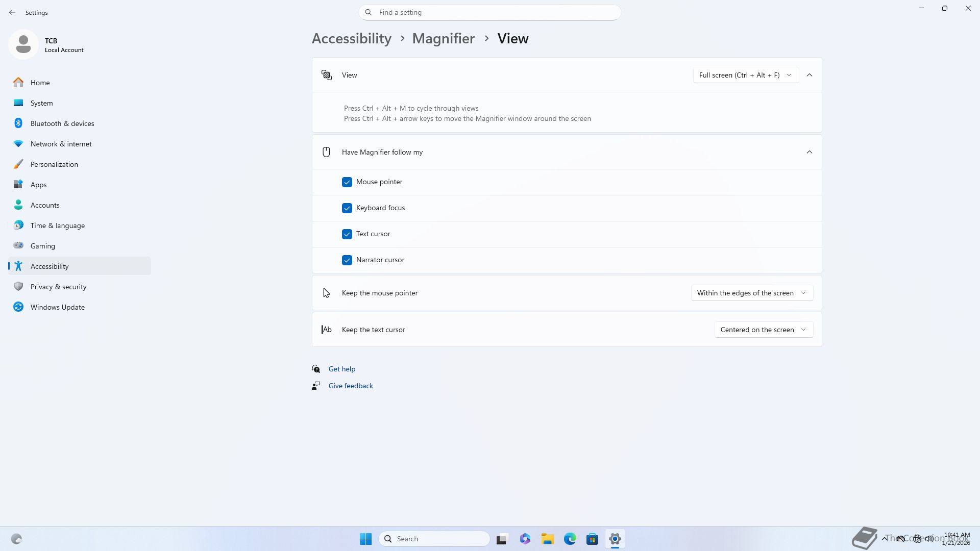Screen dimensions: 980x551
Task: Go to Privacy & security settings
Action: click(58, 287)
